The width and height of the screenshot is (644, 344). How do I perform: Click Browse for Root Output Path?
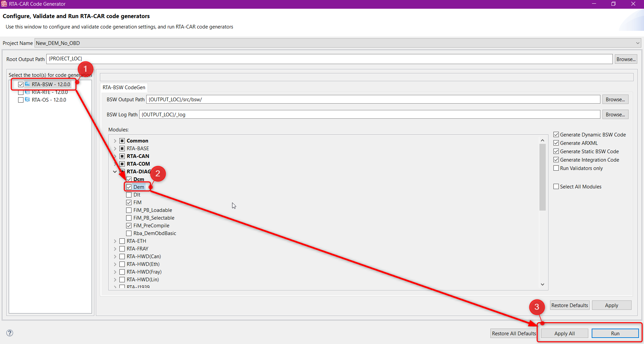(x=626, y=59)
